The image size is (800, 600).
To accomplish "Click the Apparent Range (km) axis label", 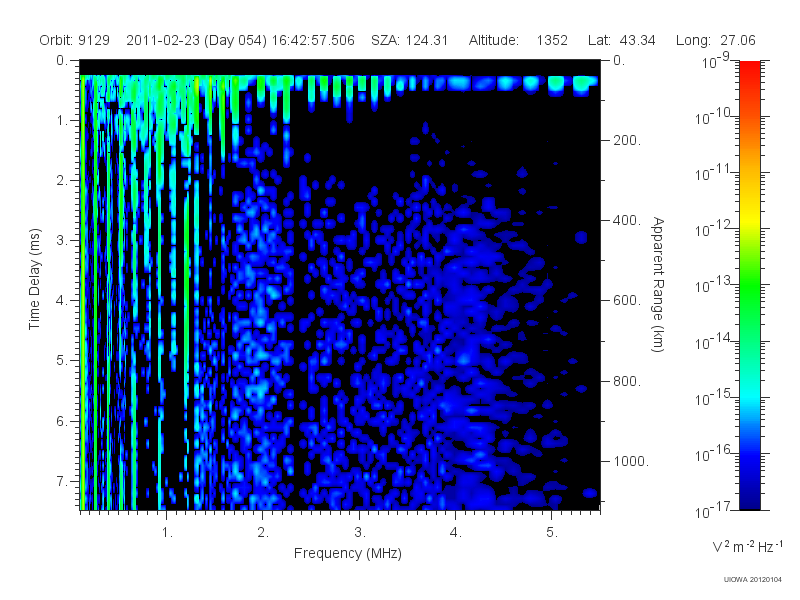I will pyautogui.click(x=658, y=284).
